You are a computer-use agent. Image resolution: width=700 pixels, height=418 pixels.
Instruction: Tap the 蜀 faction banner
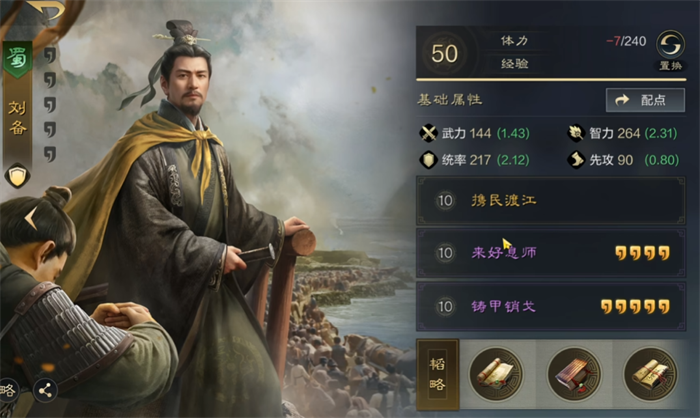coord(17,59)
